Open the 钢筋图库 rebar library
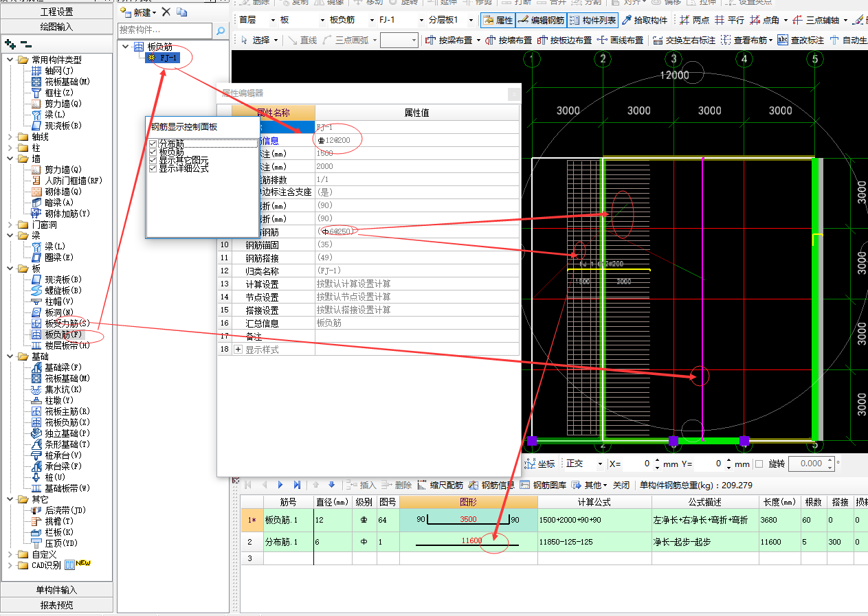 click(543, 485)
